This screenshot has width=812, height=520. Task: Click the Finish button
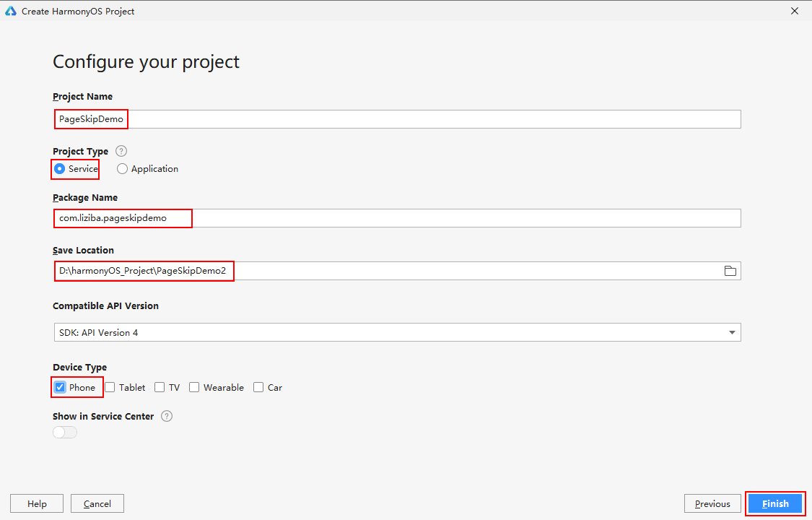tap(774, 503)
